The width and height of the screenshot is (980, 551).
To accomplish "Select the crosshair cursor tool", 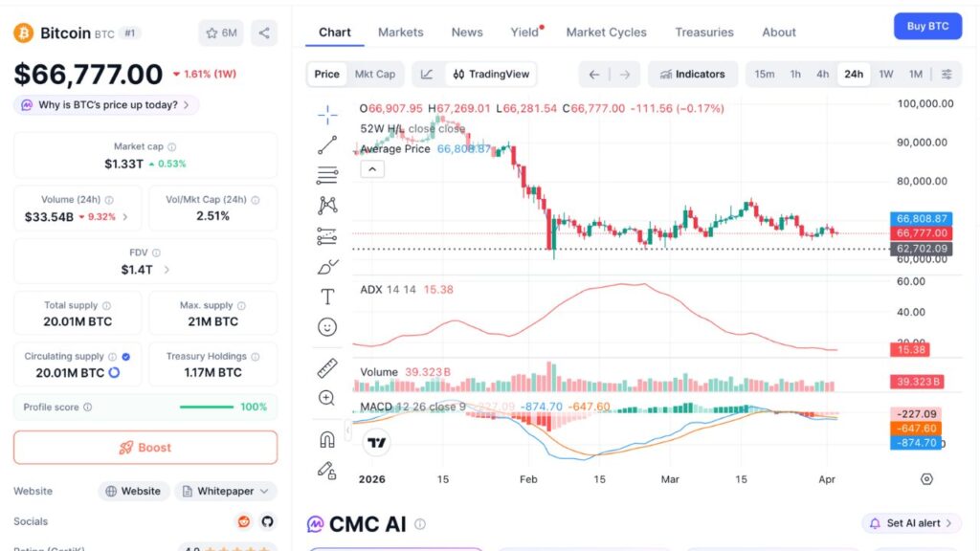I will (x=327, y=113).
